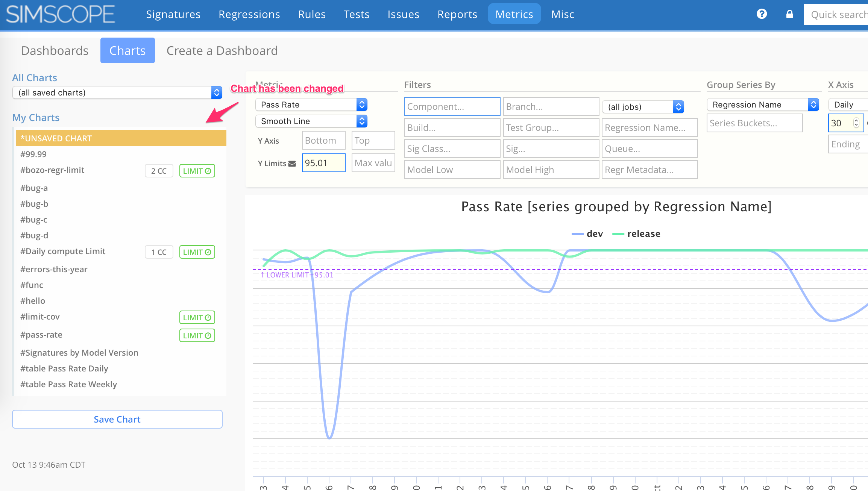This screenshot has height=491, width=868.
Task: Focus the Regr Metadata filter field
Action: tap(649, 170)
